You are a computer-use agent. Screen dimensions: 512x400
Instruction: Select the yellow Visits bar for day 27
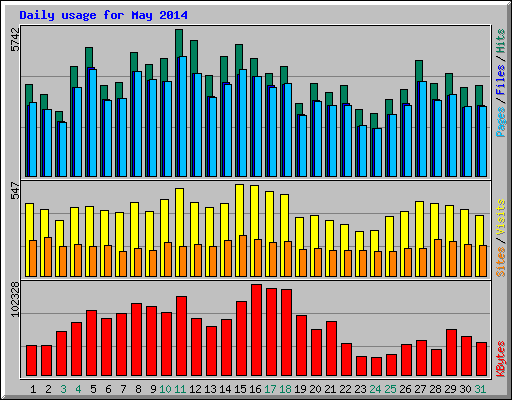pos(419,225)
